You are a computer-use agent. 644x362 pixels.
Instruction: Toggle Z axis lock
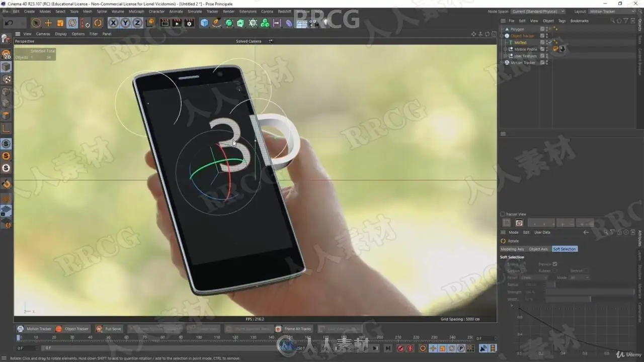(x=137, y=23)
